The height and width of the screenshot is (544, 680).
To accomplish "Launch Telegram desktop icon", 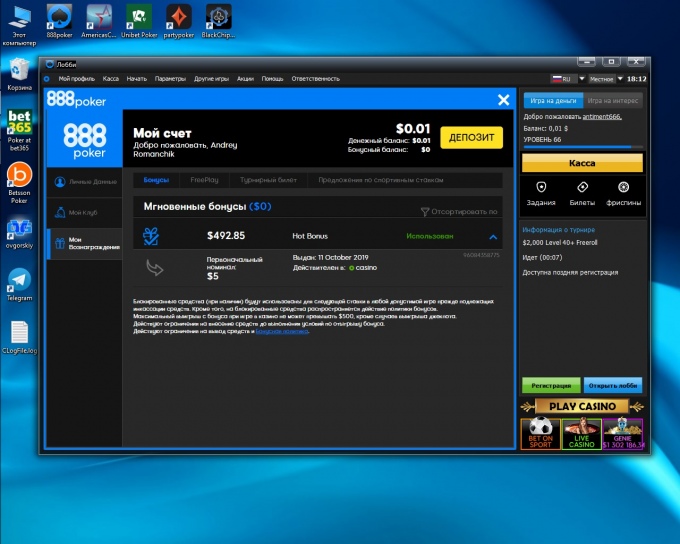I will (x=19, y=285).
